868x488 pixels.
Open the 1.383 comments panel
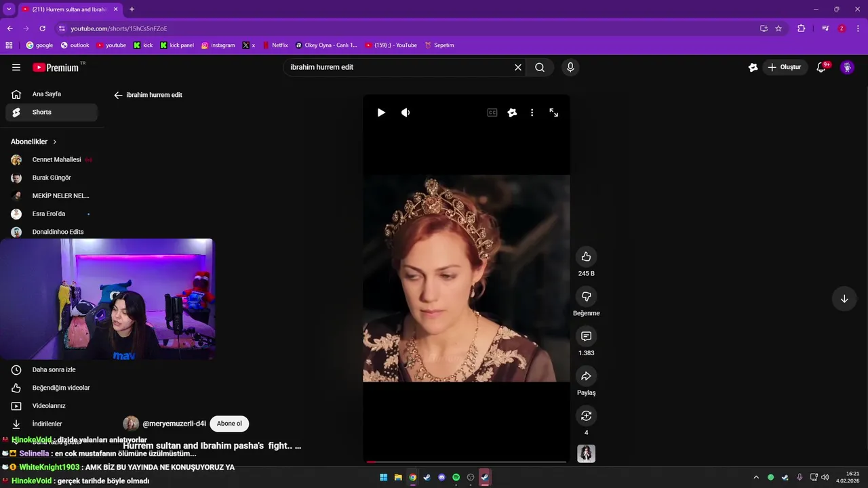[x=586, y=336]
